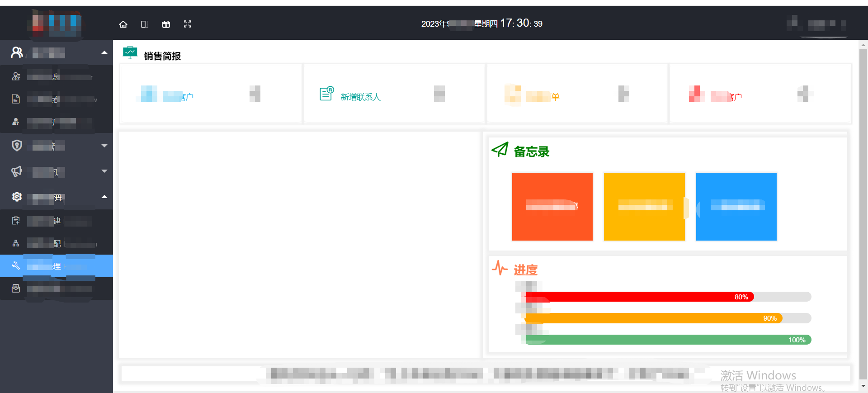868x393 pixels.
Task: Expand the megaphone menu group arrow
Action: click(x=104, y=171)
